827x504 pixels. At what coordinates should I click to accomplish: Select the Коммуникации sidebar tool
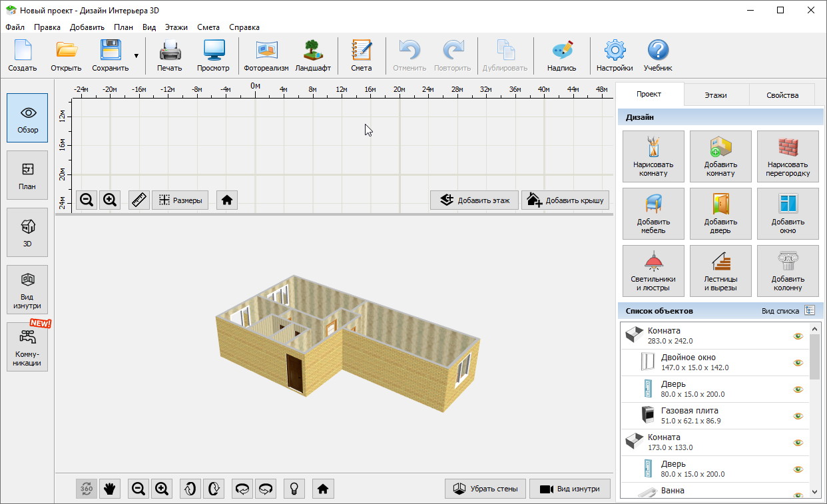point(27,346)
